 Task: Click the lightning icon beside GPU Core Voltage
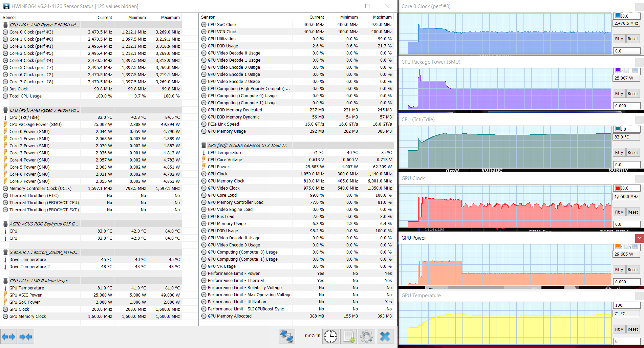(204, 159)
